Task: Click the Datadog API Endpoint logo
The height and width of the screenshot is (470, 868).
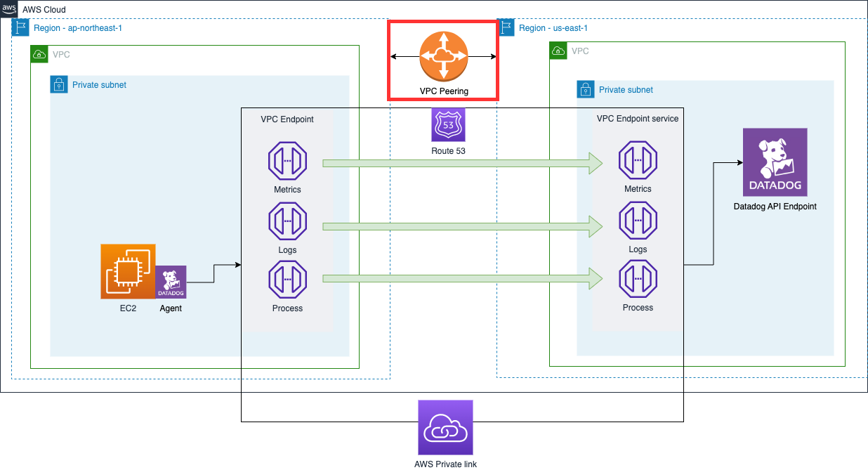Action: (775, 162)
